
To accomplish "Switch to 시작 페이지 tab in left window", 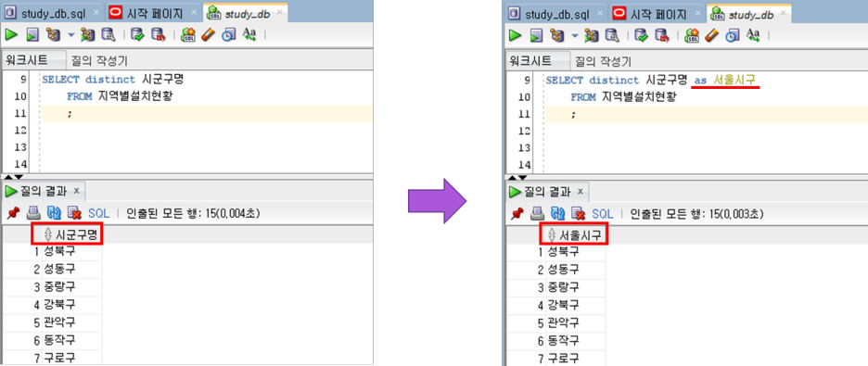I will pyautogui.click(x=153, y=13).
